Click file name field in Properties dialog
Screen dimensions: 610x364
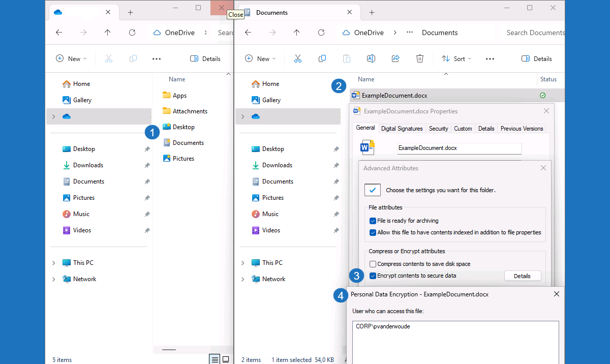click(459, 148)
